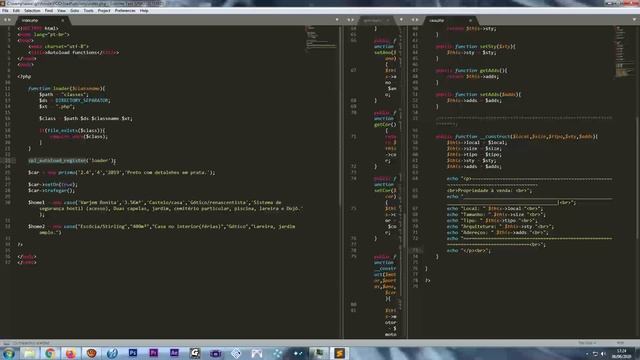Image resolution: width=640 pixels, height=360 pixels.
Task: Open Adobe Photoshop from taskbar
Action: (133, 353)
